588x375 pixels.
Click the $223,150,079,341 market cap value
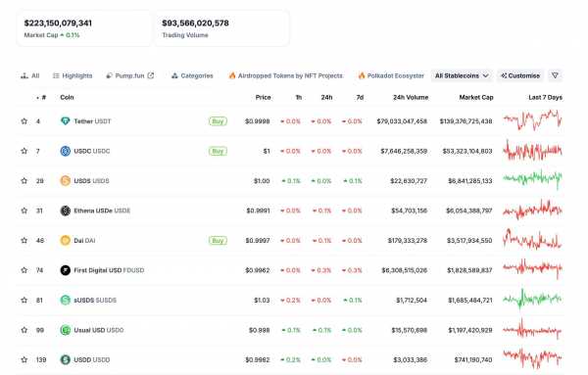[x=58, y=23]
